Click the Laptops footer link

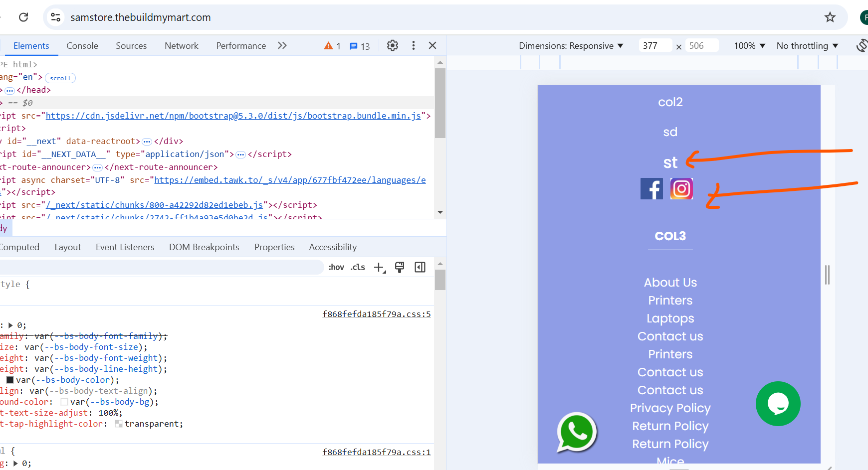point(670,318)
